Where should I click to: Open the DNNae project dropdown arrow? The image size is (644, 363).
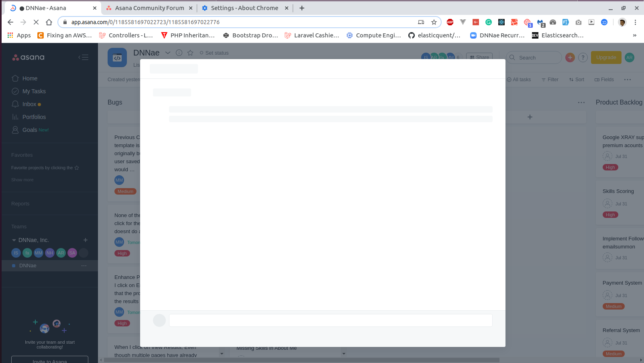tap(168, 53)
